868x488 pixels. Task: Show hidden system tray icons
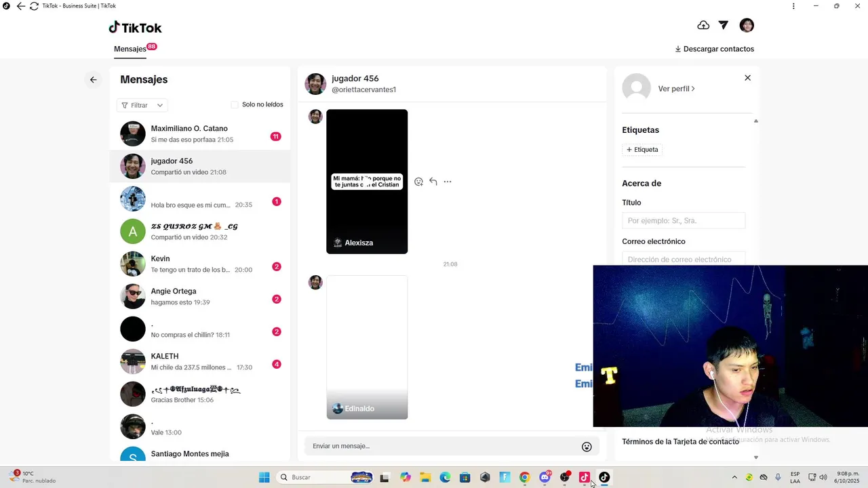tap(734, 477)
